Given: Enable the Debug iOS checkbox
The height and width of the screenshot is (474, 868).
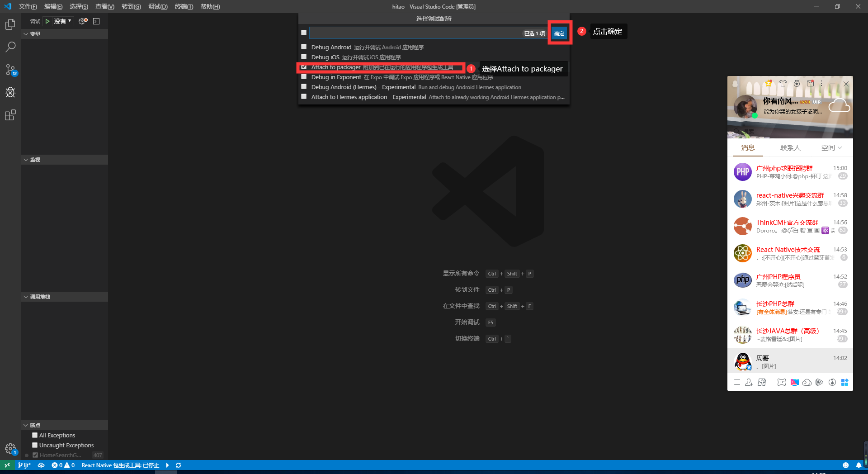Looking at the screenshot, I should pos(303,57).
